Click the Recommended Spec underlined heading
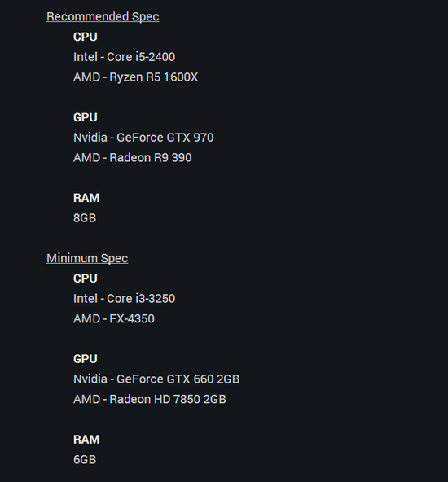Viewport: 448px width, 482px height. click(103, 16)
